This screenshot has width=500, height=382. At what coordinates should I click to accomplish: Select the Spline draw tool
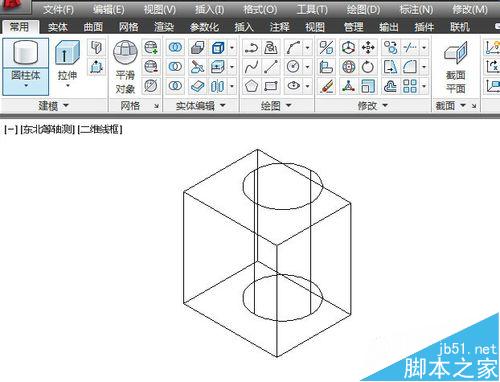(x=251, y=67)
